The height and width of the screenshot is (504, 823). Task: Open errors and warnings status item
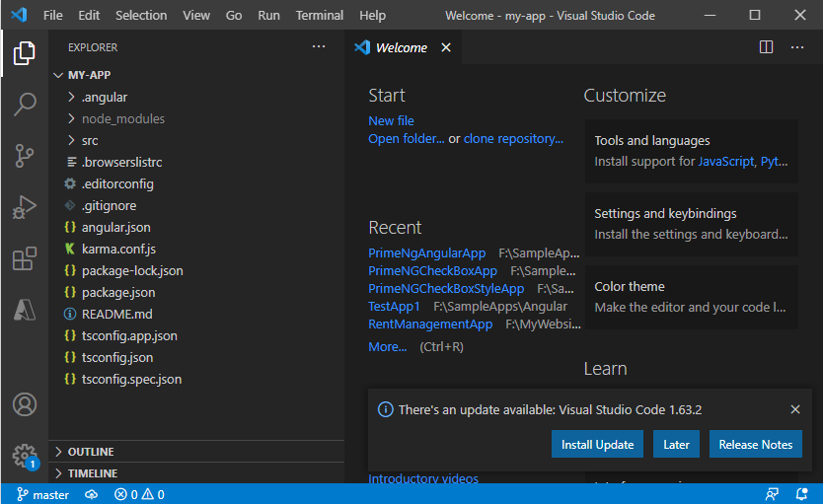click(139, 494)
